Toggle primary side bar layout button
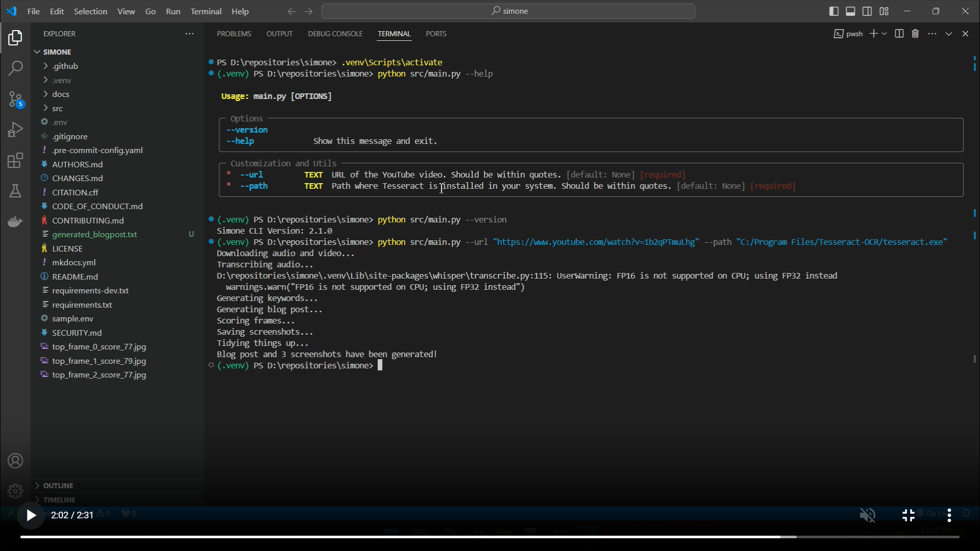The width and height of the screenshot is (980, 551). [834, 11]
